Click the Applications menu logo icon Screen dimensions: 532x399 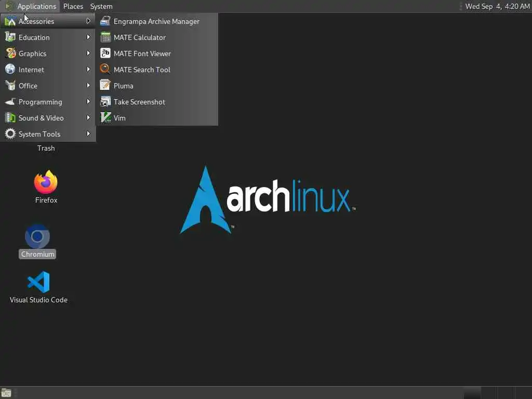coord(9,6)
